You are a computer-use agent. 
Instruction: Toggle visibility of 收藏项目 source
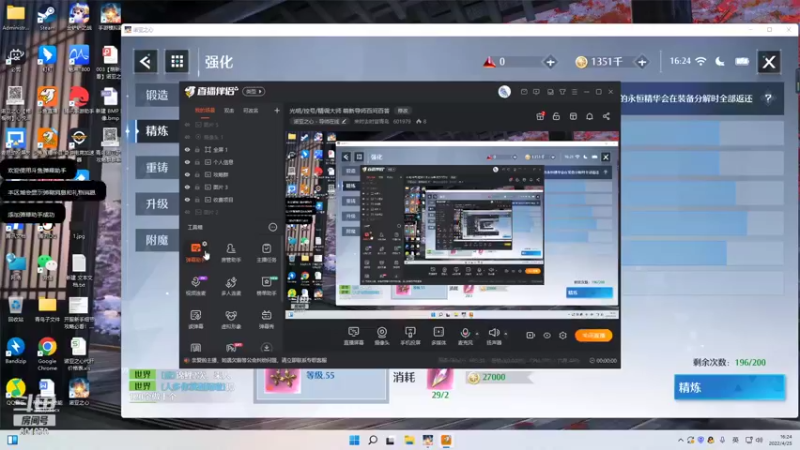pos(187,199)
